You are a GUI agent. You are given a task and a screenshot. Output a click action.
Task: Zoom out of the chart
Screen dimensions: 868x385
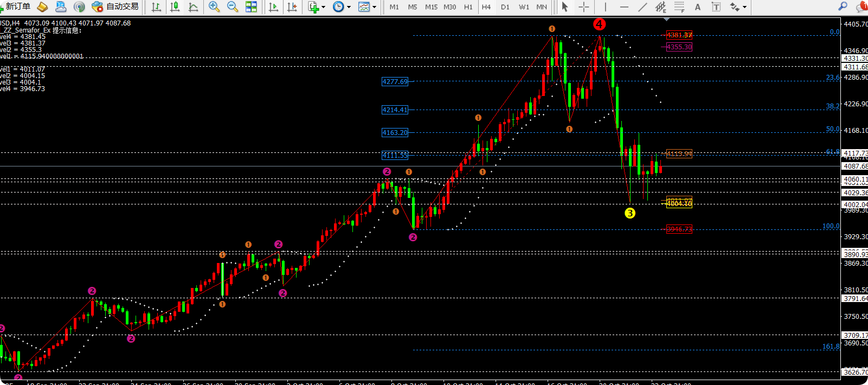(233, 7)
